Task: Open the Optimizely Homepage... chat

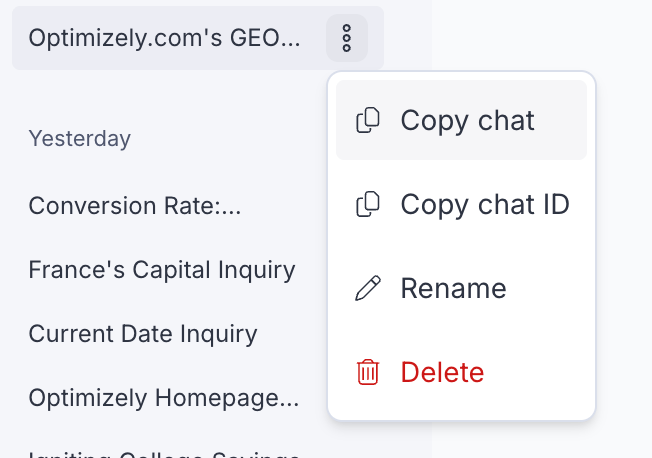Action: pyautogui.click(x=164, y=398)
